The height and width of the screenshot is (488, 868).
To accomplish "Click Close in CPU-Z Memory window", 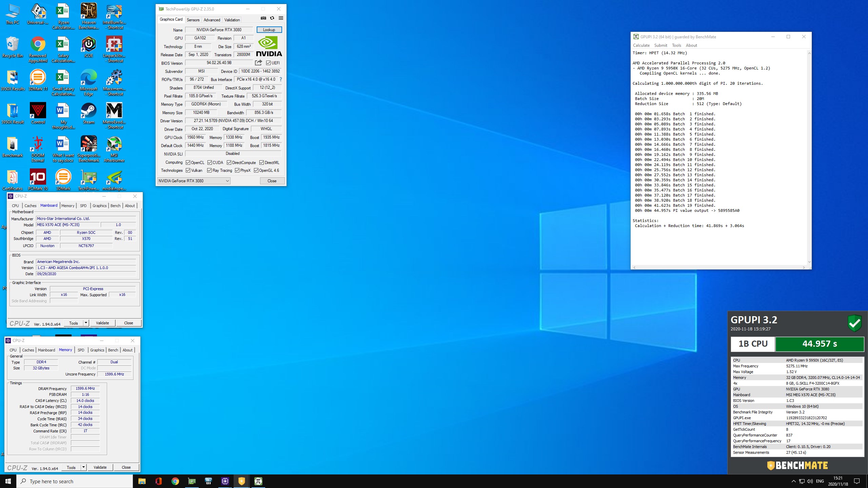I will coord(126,467).
